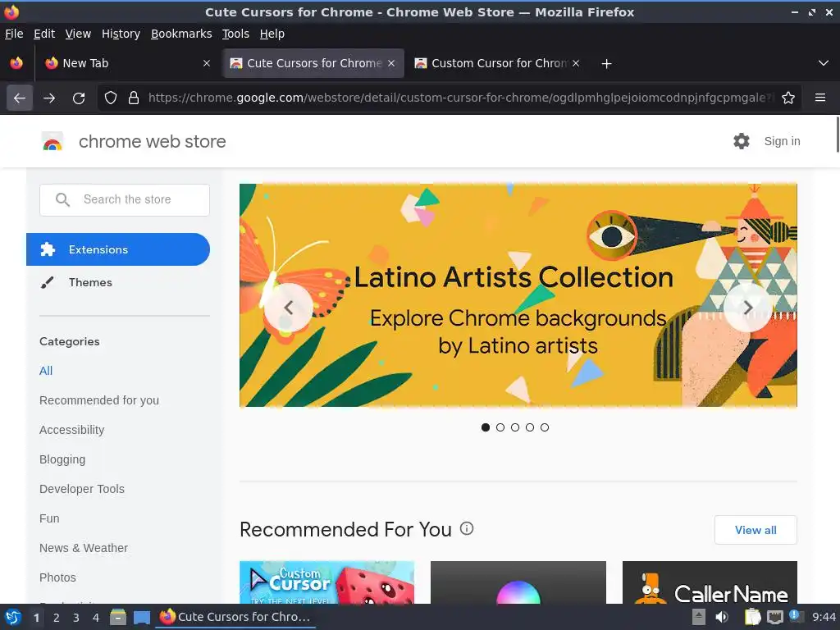Open the Custom Cursor extension thumbnail
The image size is (840, 630).
326,582
